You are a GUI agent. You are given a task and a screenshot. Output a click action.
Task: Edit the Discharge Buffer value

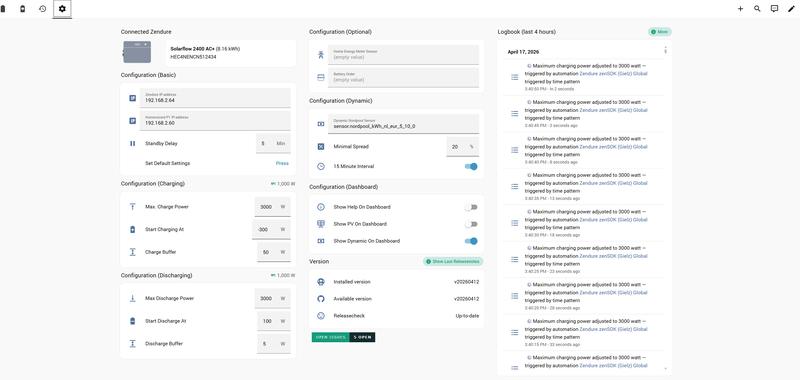(273, 344)
